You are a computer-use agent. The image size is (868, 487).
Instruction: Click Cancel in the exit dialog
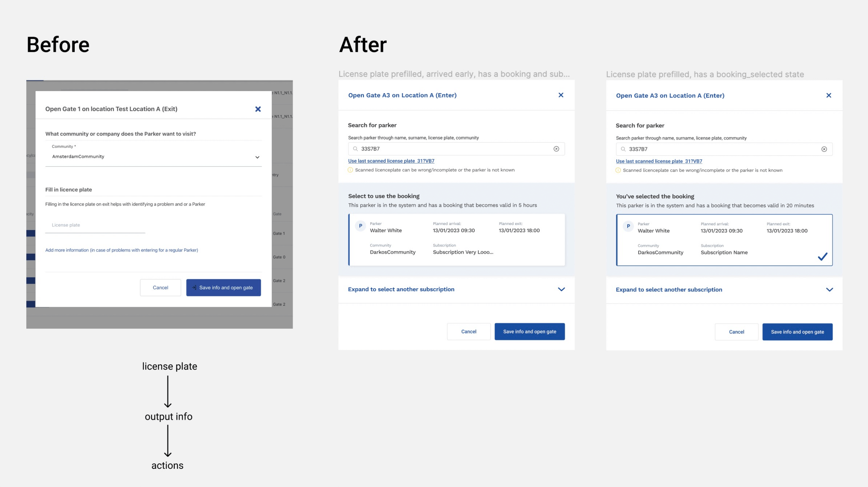pos(161,287)
